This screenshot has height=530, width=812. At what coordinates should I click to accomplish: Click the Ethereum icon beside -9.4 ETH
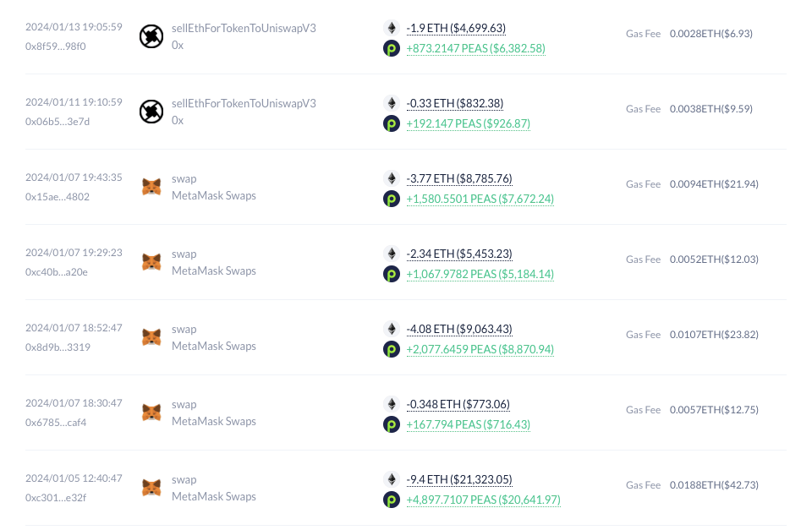pos(392,479)
